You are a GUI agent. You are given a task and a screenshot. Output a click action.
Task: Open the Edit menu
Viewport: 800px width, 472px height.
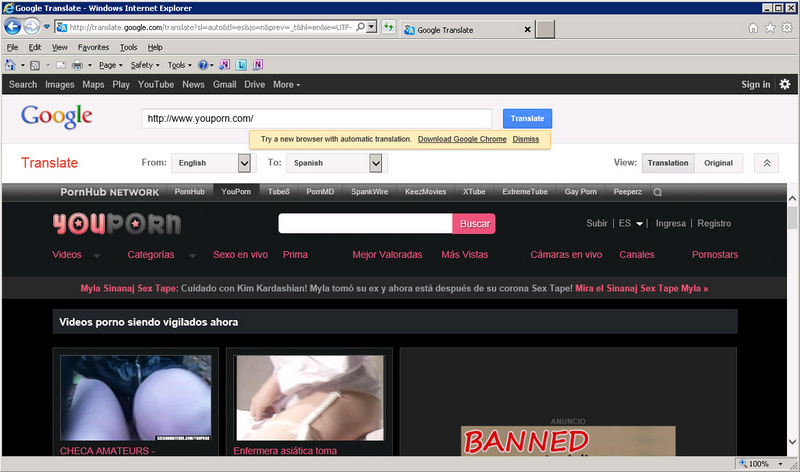(35, 47)
